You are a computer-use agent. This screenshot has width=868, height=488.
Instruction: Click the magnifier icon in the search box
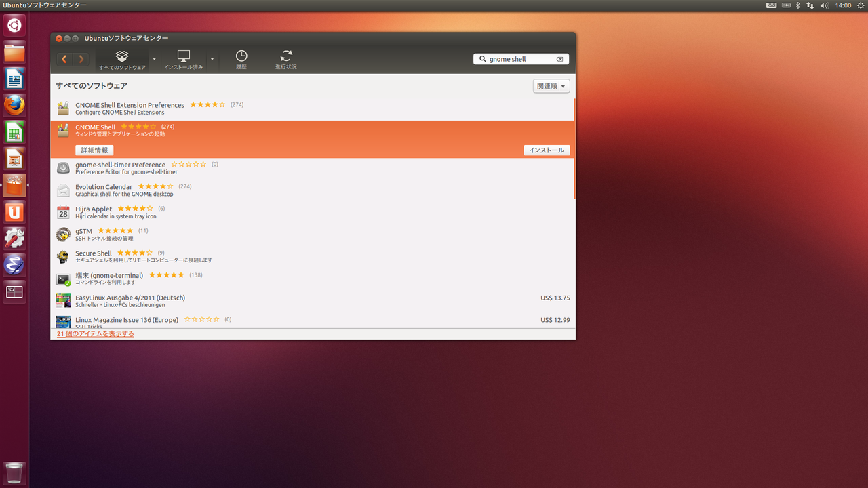[x=482, y=59]
